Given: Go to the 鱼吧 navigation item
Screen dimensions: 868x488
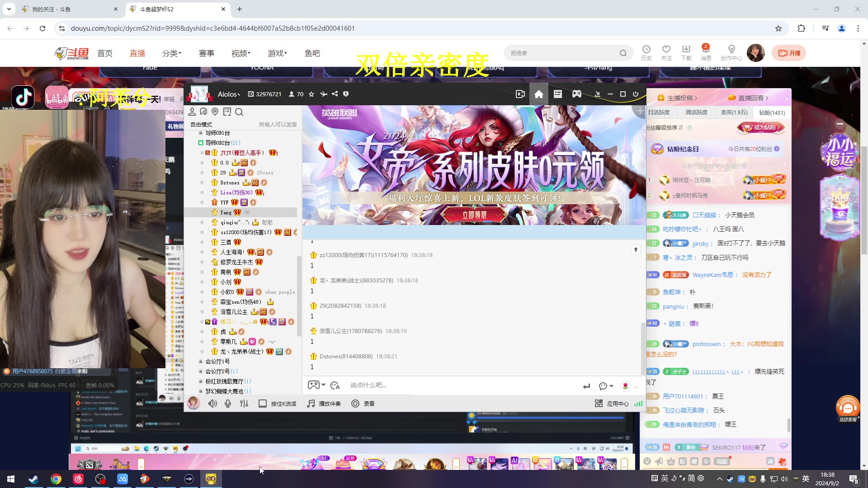Looking at the screenshot, I should (312, 53).
